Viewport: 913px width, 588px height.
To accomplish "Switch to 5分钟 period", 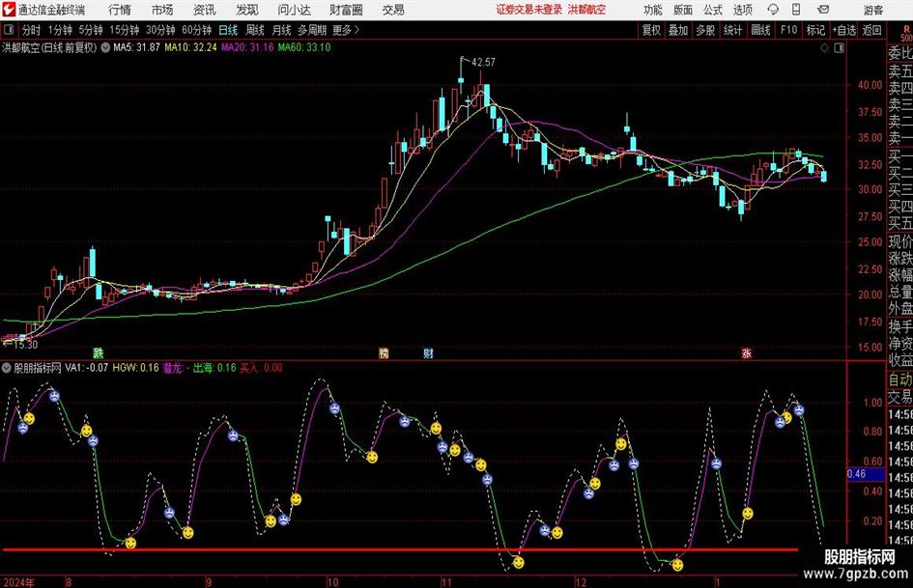I will (91, 30).
